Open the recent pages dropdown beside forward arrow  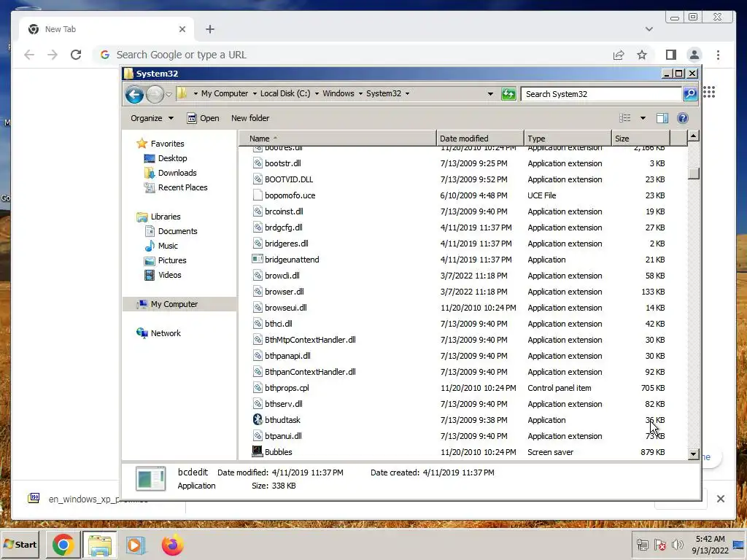[169, 94]
